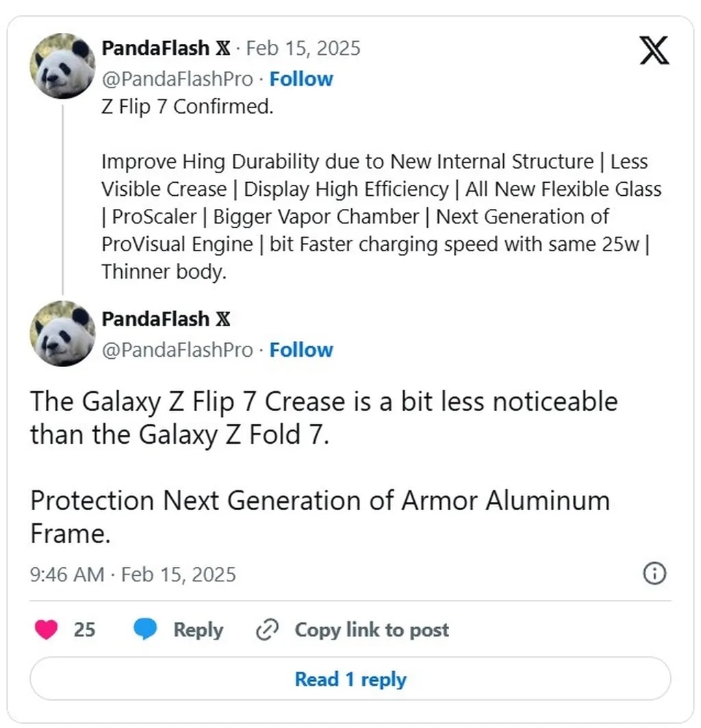Like the post with the heart icon

(x=46, y=629)
